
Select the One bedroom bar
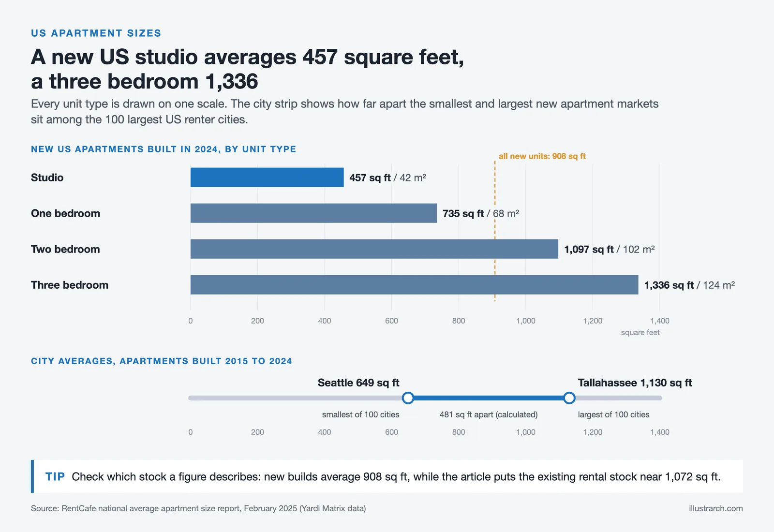tap(313, 213)
